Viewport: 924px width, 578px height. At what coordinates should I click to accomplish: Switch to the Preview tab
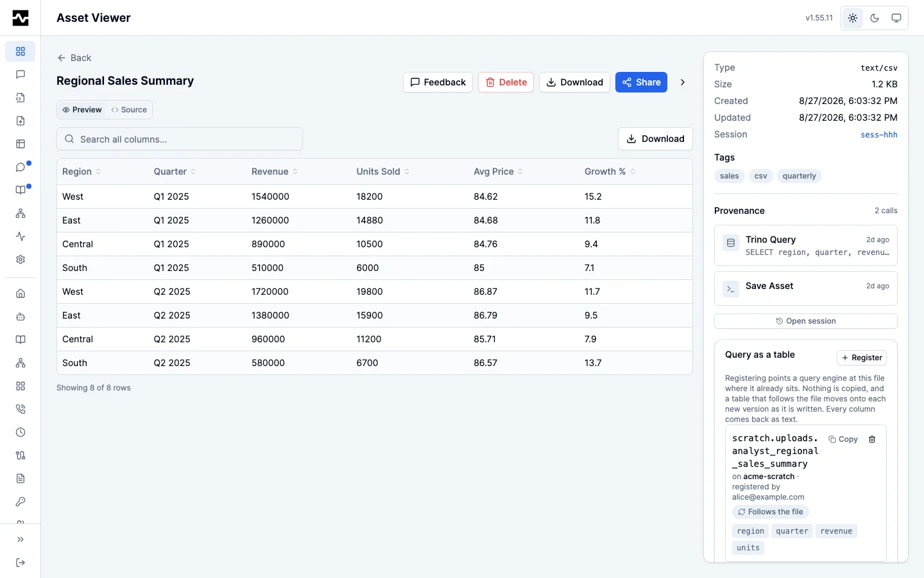pyautogui.click(x=82, y=110)
